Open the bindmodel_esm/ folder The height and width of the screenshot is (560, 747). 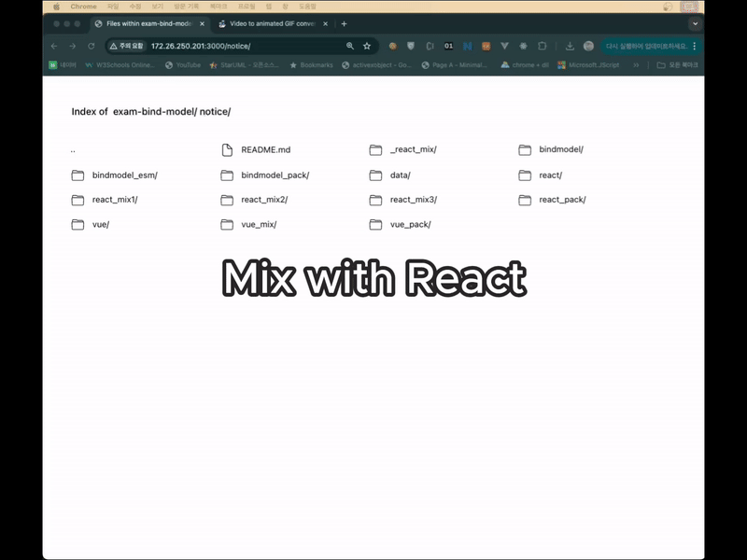pos(124,175)
